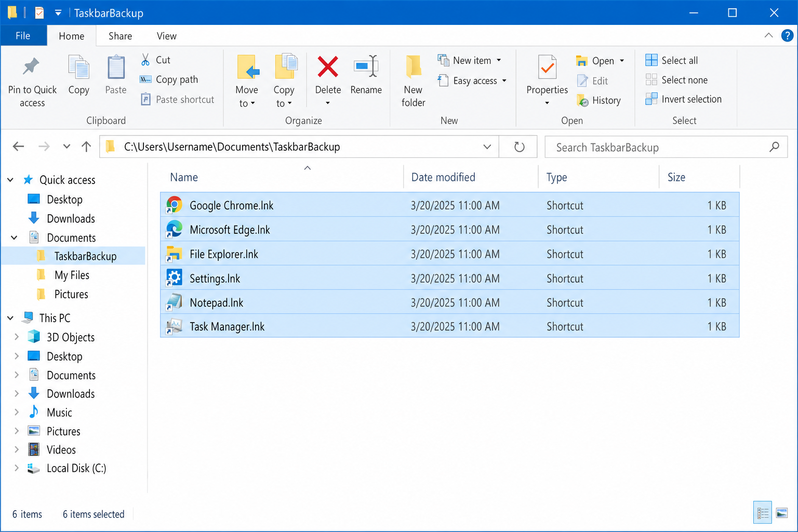Collapse the This PC tree node
798x532 pixels.
click(x=10, y=318)
